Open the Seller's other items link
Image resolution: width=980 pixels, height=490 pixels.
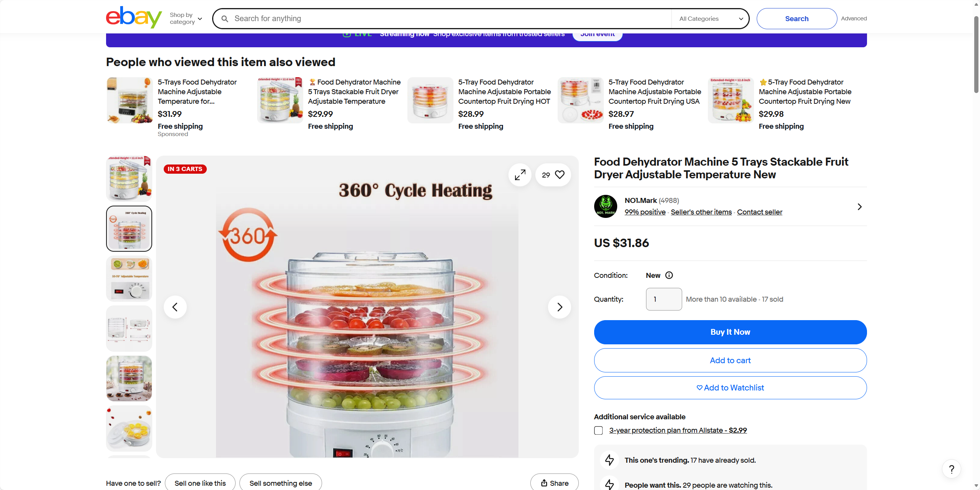pyautogui.click(x=701, y=212)
